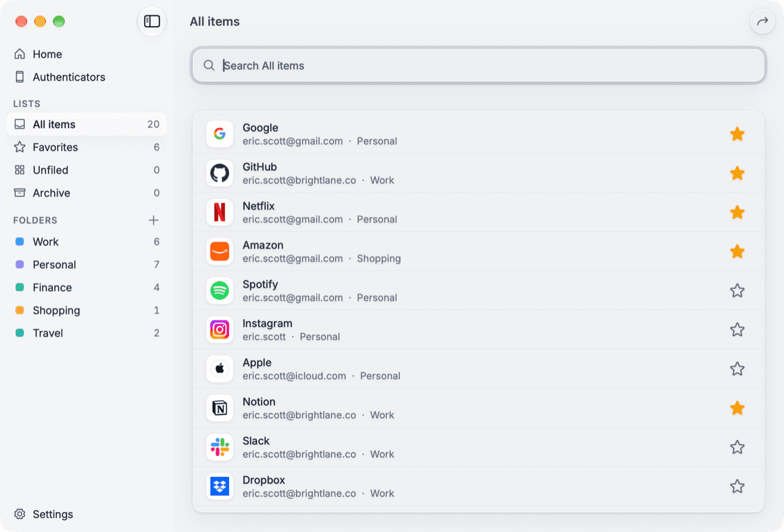Image resolution: width=784 pixels, height=532 pixels.
Task: Toggle the Netflix favorite star
Action: (x=737, y=212)
